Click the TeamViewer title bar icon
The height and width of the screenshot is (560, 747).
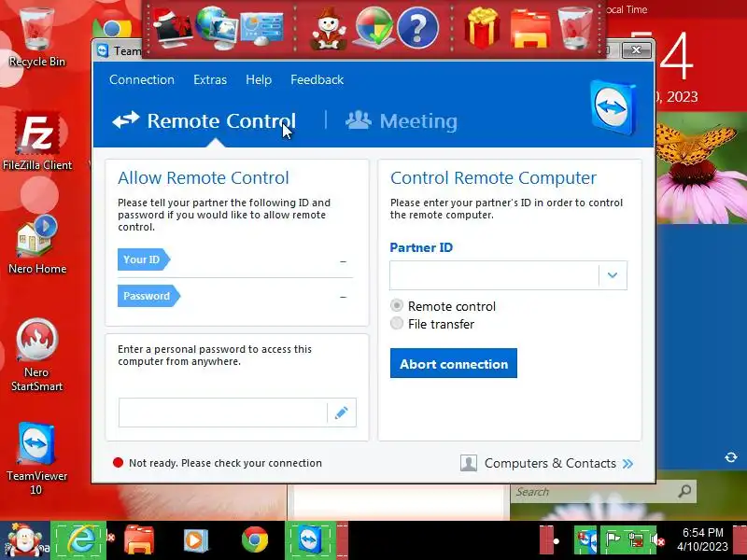(103, 50)
